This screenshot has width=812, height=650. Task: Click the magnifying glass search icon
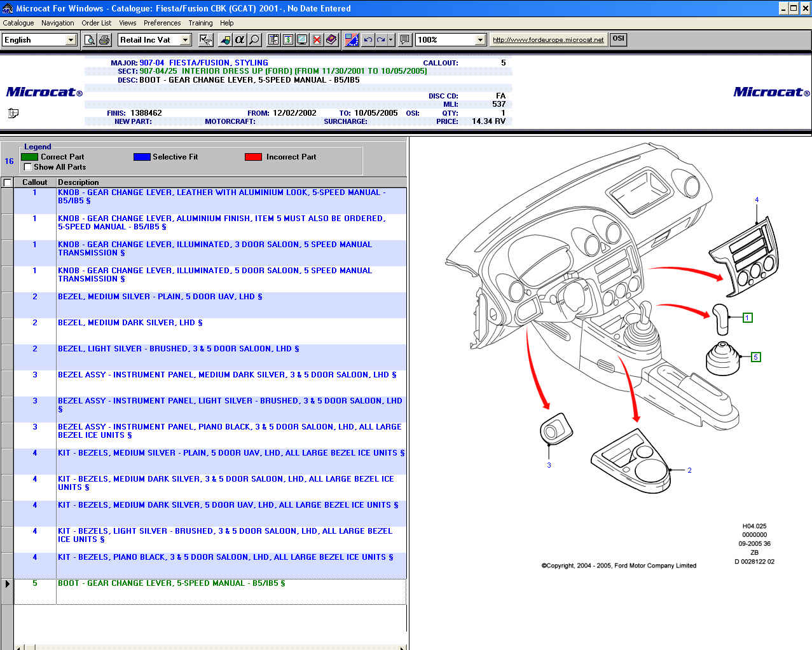(x=254, y=40)
